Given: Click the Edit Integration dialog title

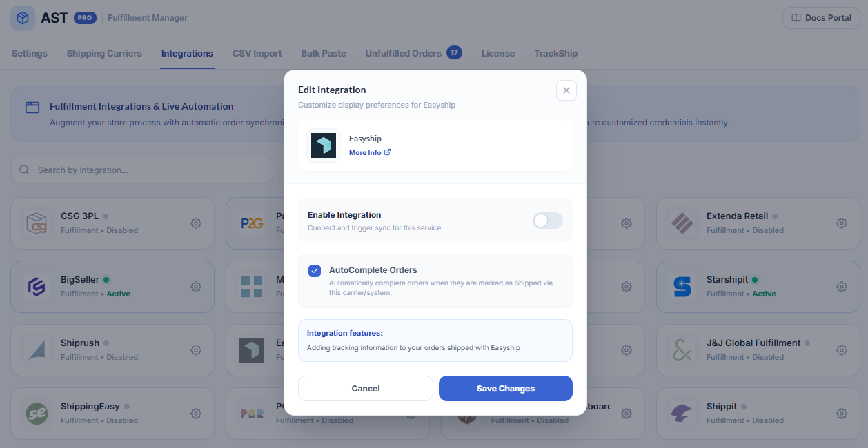Looking at the screenshot, I should [x=332, y=90].
